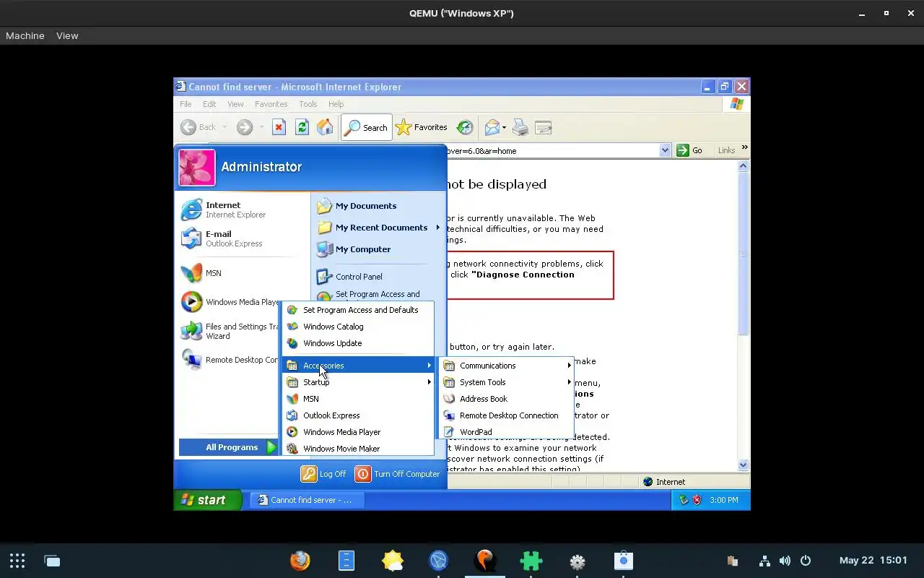This screenshot has height=578, width=924.
Task: Expand the Links toolbar chevron
Action: click(744, 148)
